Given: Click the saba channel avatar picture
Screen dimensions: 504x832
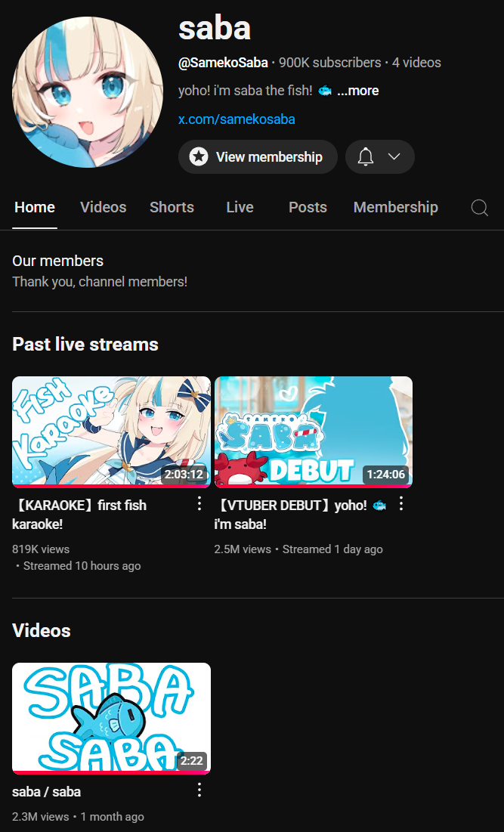Looking at the screenshot, I should pos(88,91).
